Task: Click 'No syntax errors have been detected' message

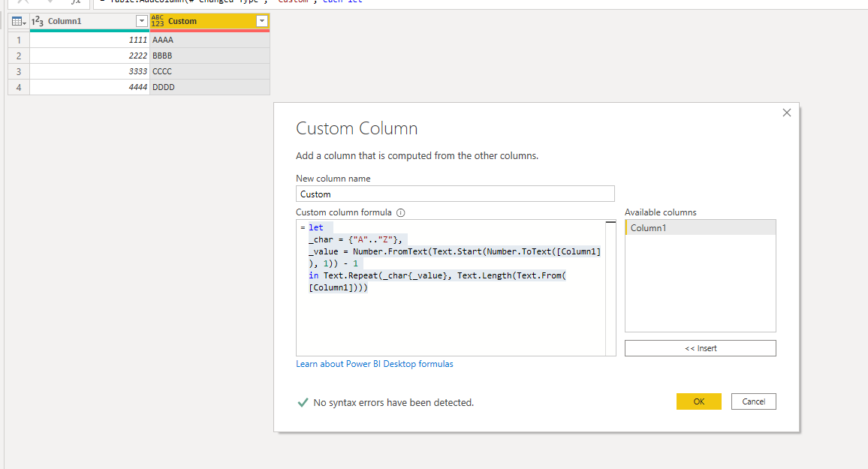Action: coord(393,403)
